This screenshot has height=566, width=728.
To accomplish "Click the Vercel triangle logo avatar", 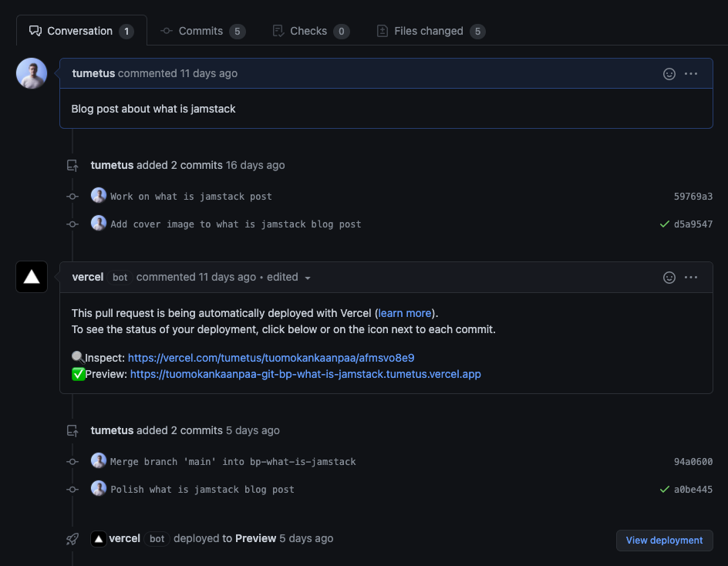I will coord(32,277).
